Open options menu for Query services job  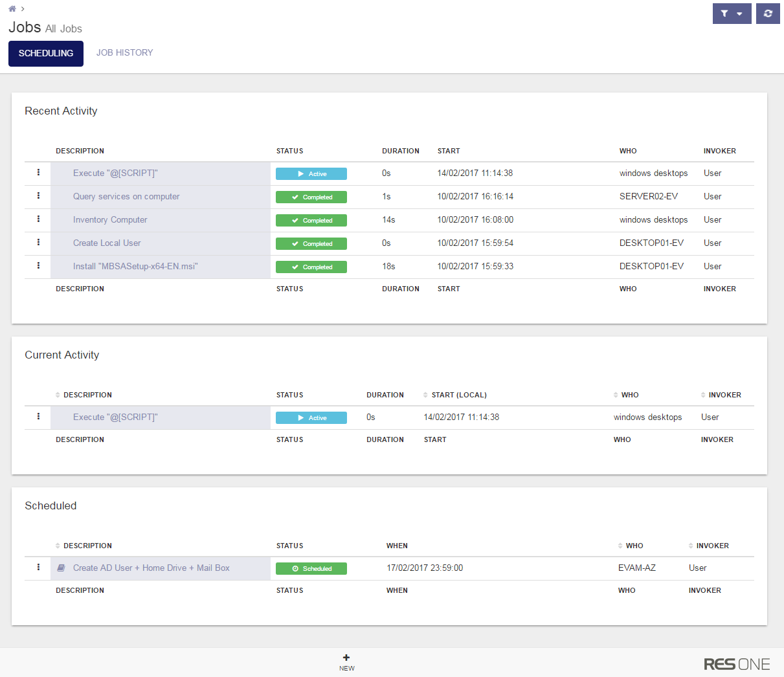38,196
